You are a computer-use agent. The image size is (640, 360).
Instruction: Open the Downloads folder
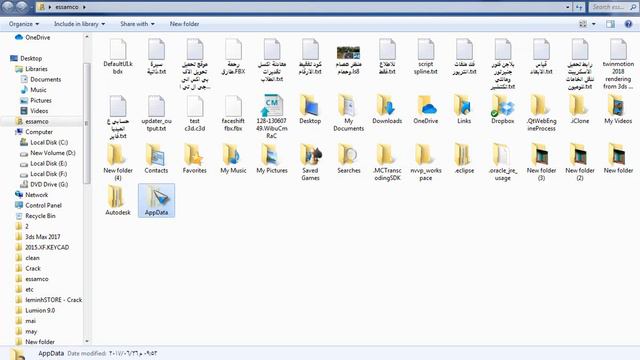(387, 109)
